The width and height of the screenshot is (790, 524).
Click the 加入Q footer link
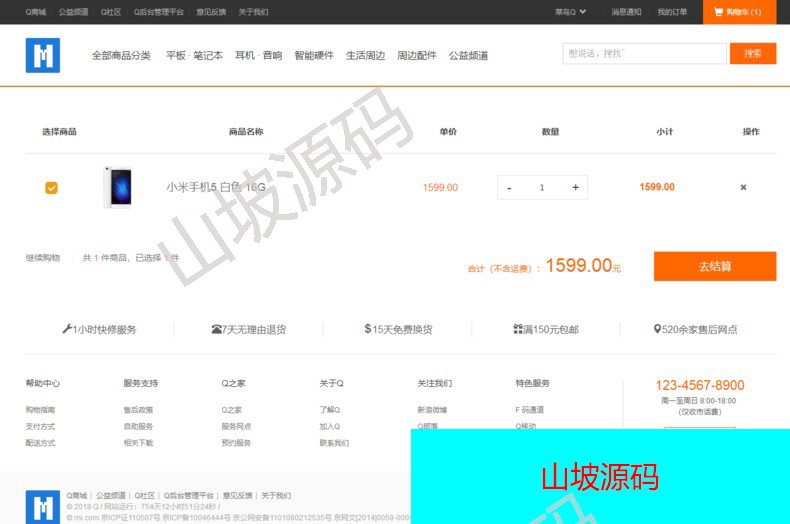[330, 426]
